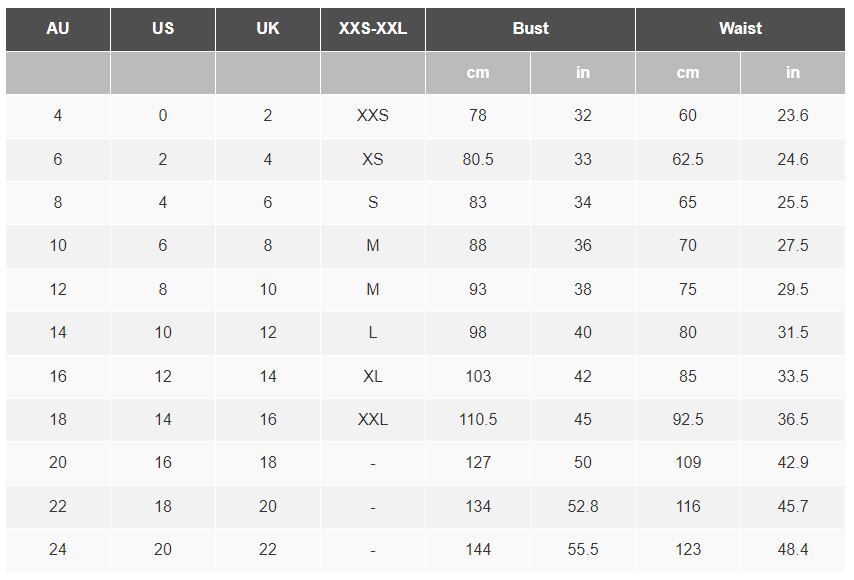The image size is (854, 580).
Task: Select the in subheader under Waist
Action: click(x=793, y=73)
